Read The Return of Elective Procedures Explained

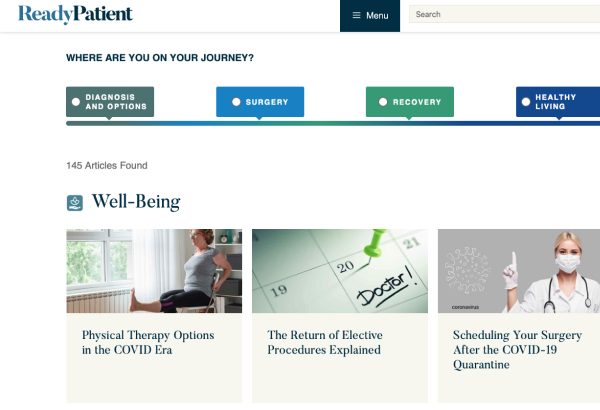pos(324,342)
